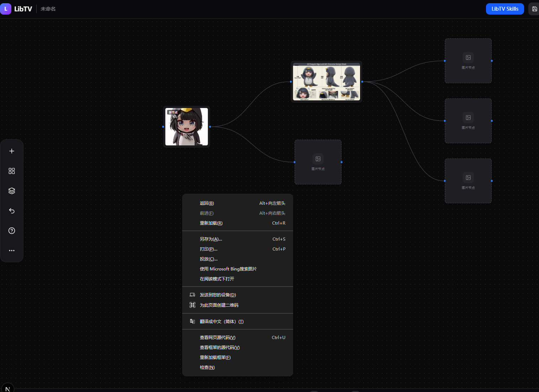This screenshot has width=539, height=392.
Task: Select the character design sheet node thumbnail
Action: pos(327,82)
